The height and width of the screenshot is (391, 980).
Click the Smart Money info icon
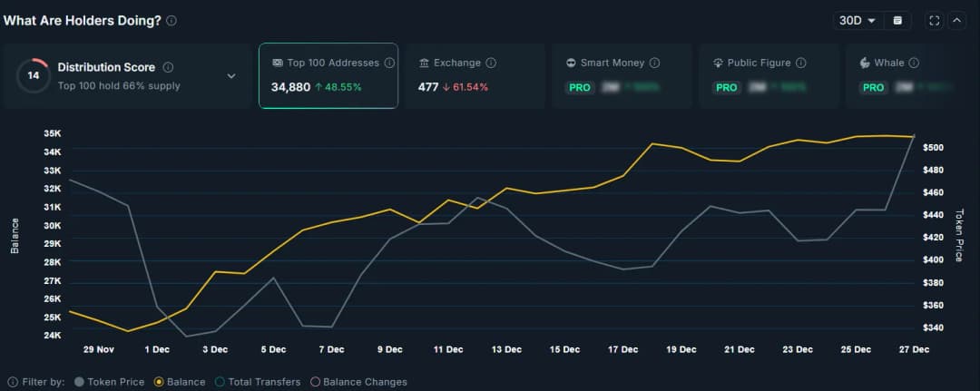(x=654, y=63)
